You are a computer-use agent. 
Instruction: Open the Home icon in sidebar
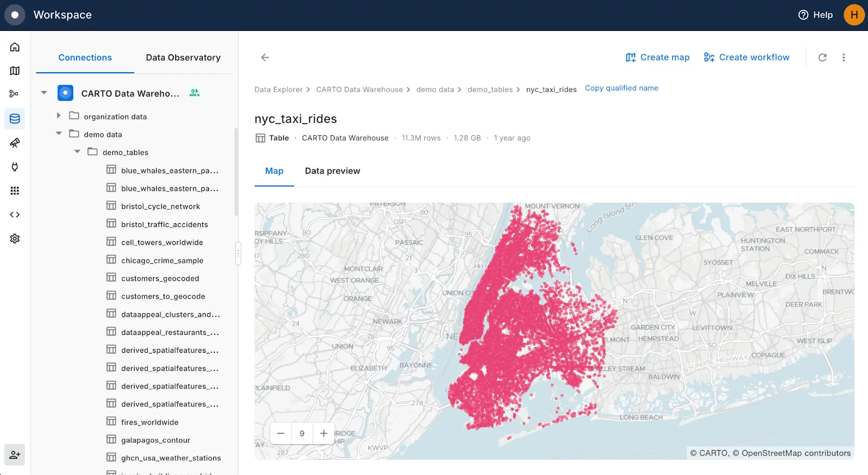[x=15, y=47]
